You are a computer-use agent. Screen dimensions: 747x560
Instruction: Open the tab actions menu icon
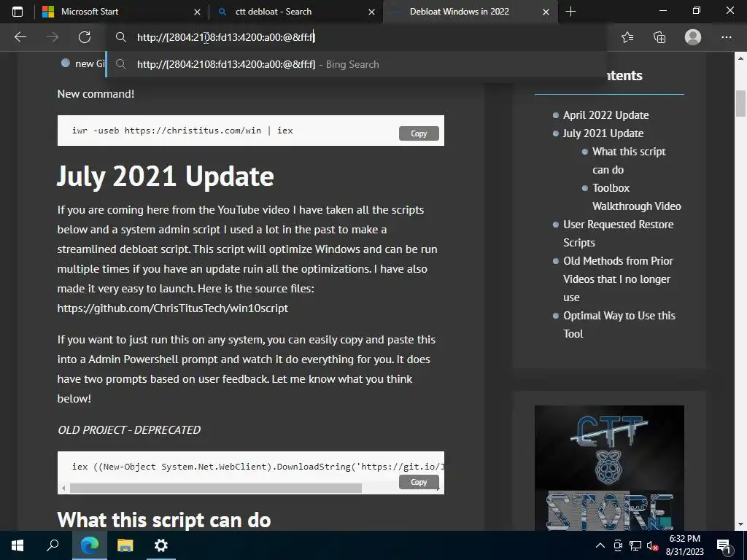[x=18, y=12]
